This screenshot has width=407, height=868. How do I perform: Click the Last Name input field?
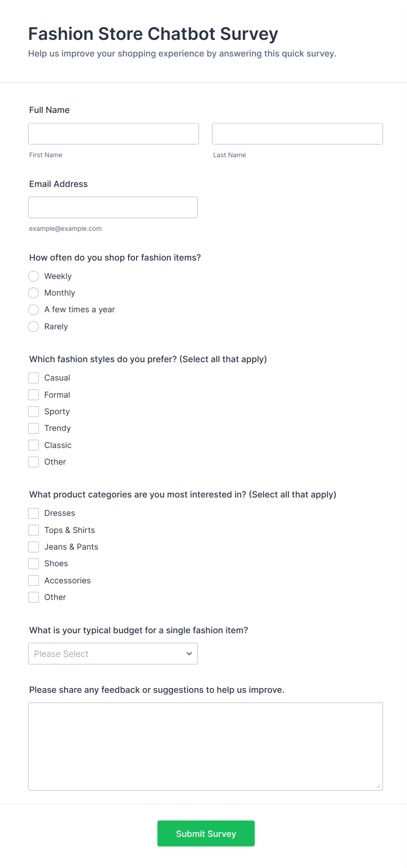click(297, 134)
